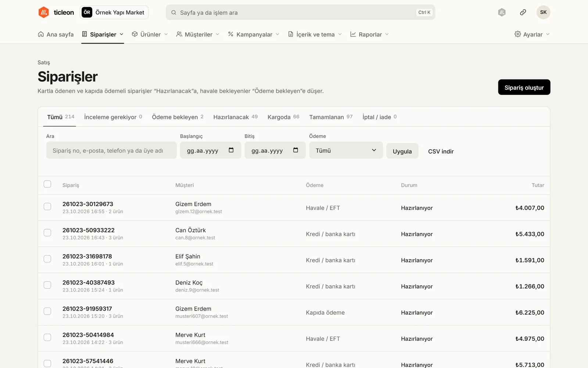Expand the Ürünler menu chevron
Viewport: 588px width, 368px height.
[166, 34]
